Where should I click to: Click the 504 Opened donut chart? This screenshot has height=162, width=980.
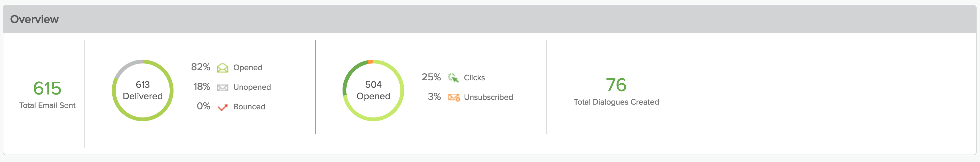click(373, 90)
